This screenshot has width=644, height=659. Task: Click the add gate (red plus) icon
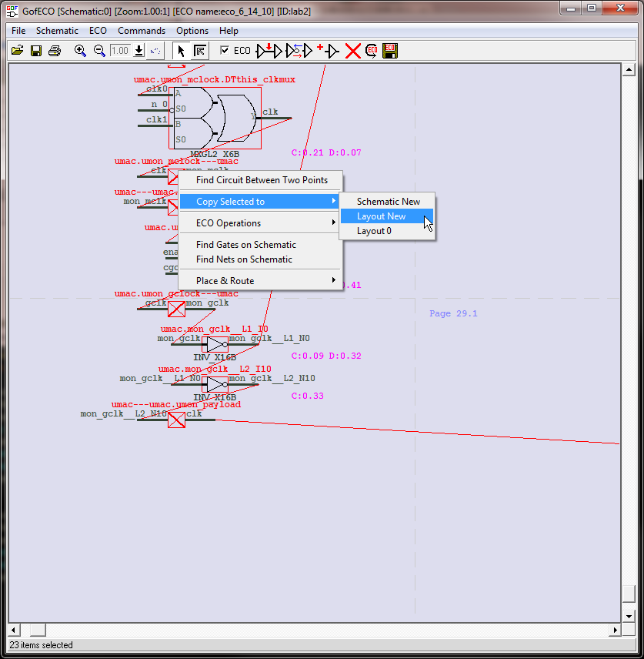coord(328,51)
